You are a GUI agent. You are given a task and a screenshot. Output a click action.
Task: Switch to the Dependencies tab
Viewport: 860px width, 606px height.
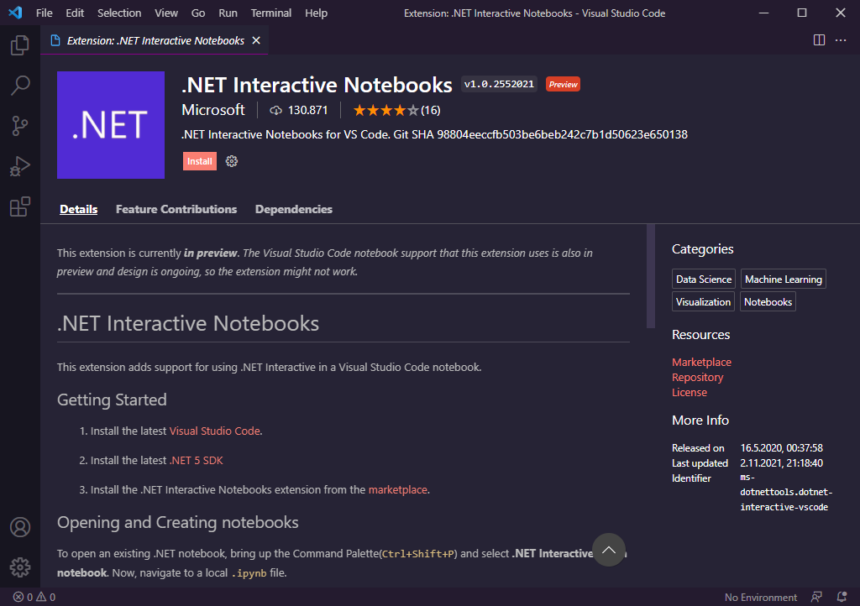click(x=293, y=209)
